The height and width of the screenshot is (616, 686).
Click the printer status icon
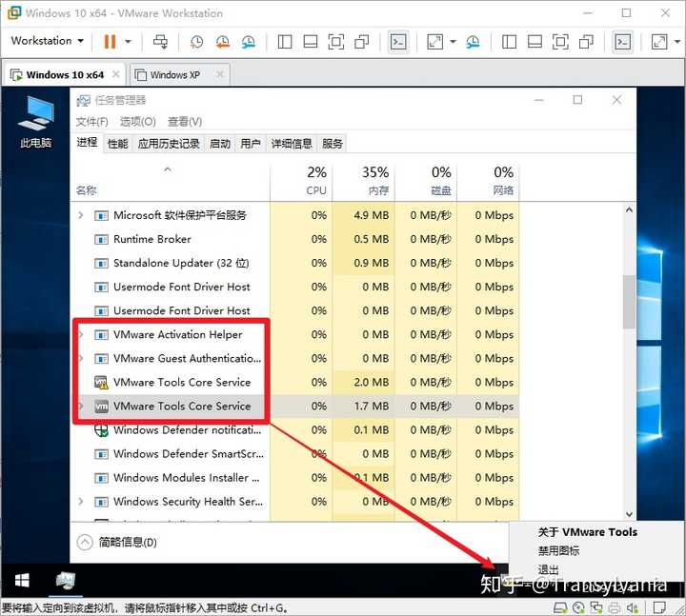pyautogui.click(x=615, y=607)
